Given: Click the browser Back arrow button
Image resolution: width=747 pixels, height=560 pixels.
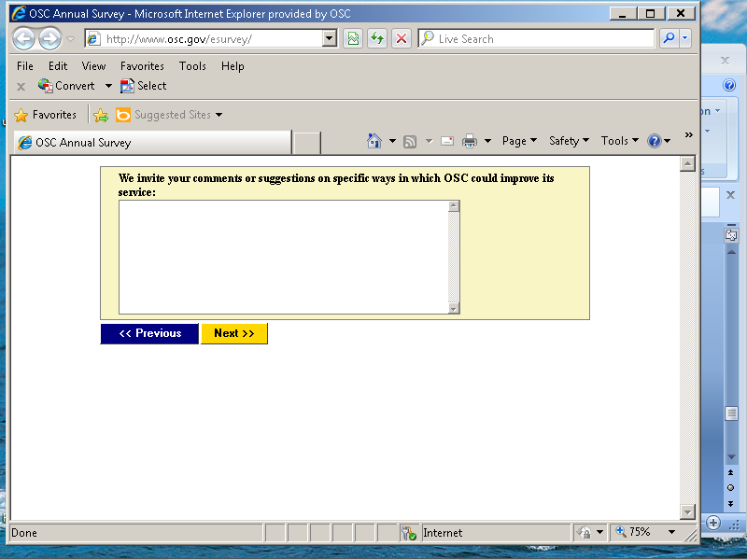Looking at the screenshot, I should coord(24,38).
